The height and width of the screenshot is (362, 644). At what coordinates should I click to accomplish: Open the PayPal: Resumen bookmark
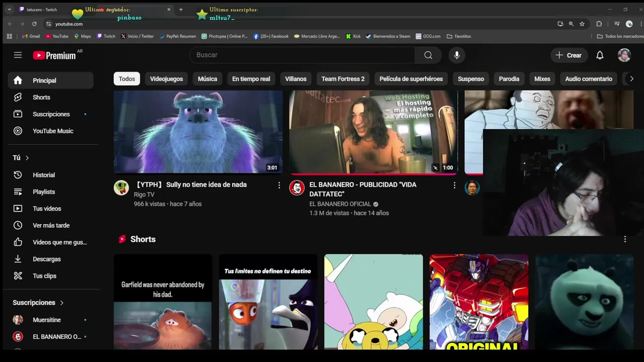point(178,36)
